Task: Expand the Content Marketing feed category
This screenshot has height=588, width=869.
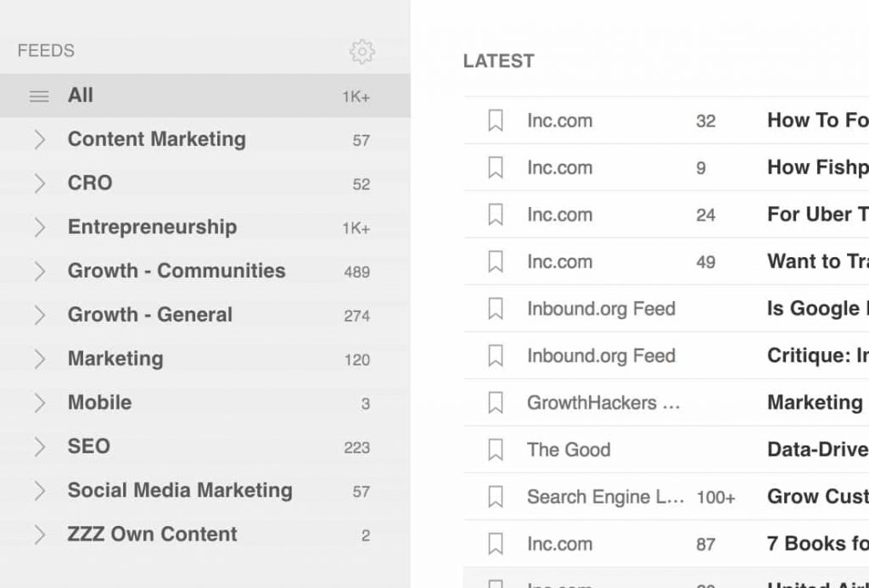Action: click(40, 139)
